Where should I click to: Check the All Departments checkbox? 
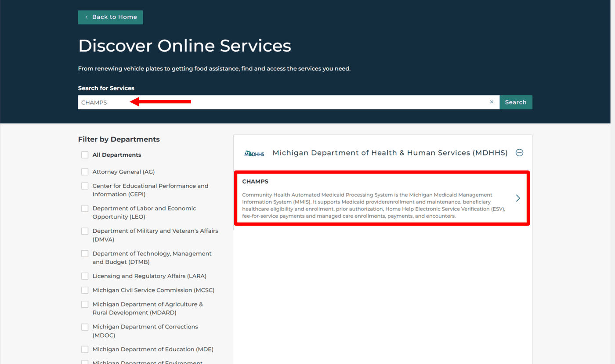click(x=85, y=155)
